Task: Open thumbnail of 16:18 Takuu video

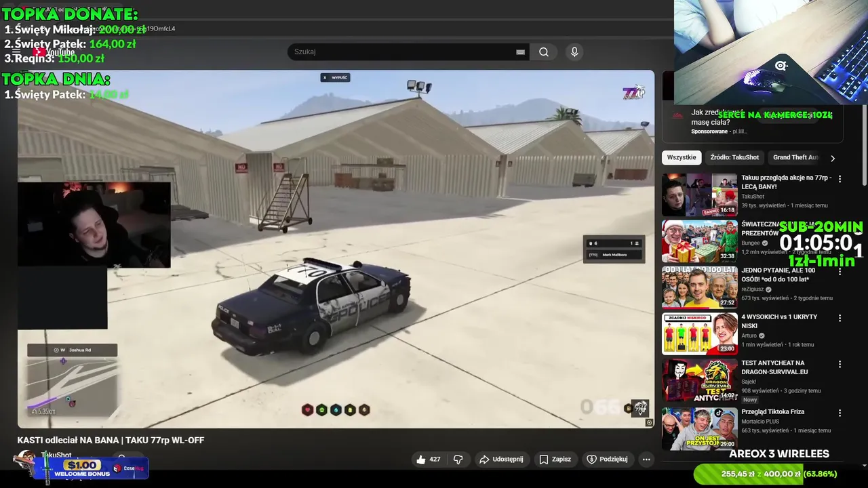Action: click(x=700, y=195)
